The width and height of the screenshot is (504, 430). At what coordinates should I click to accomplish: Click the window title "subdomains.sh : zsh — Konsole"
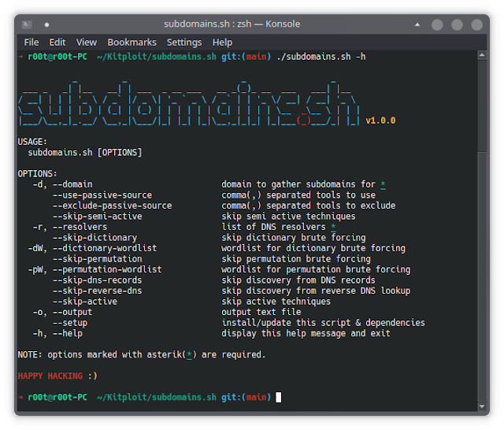pos(232,24)
